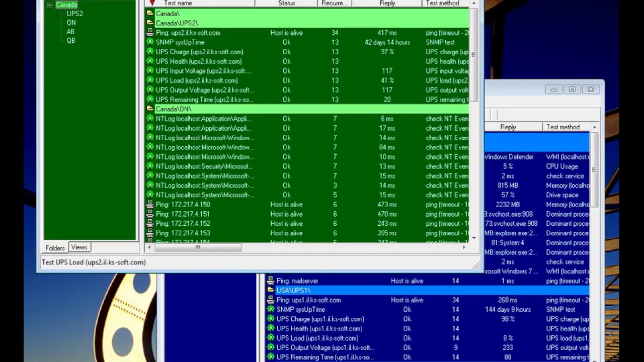Viewport: 644px width, 362px height.
Task: Click the horizontal scrollbar right arrow
Action: [464, 247]
